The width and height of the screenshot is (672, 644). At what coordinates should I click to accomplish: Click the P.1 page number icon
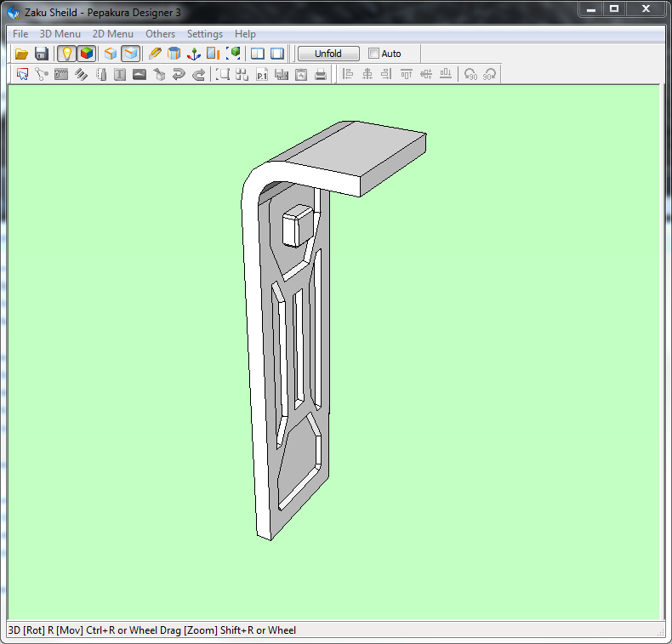click(262, 74)
